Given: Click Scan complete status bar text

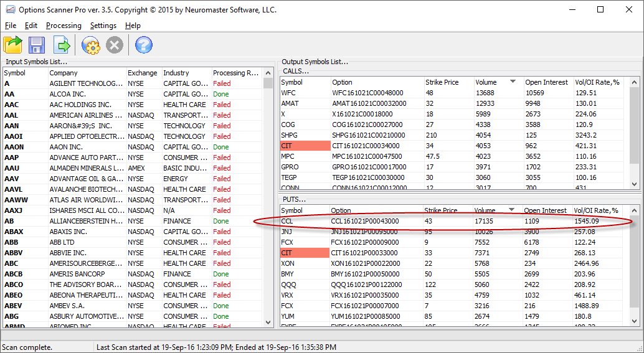Looking at the screenshot, I should [x=27, y=347].
